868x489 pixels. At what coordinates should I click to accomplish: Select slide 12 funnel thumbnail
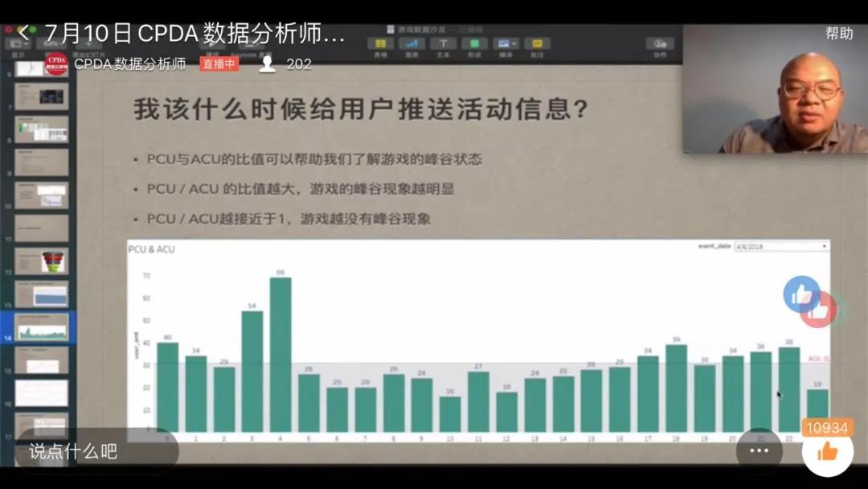tap(42, 261)
